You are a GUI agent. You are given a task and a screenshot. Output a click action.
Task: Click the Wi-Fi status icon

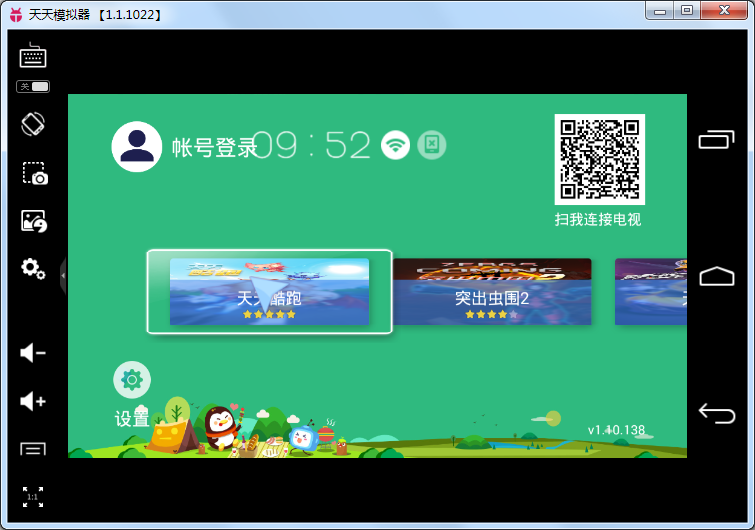(x=395, y=145)
